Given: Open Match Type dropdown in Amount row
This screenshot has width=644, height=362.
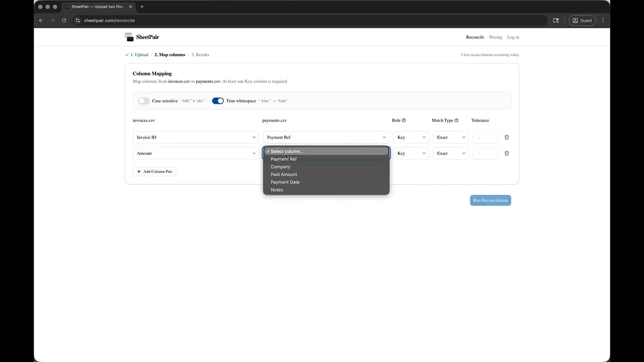Looking at the screenshot, I should point(451,153).
